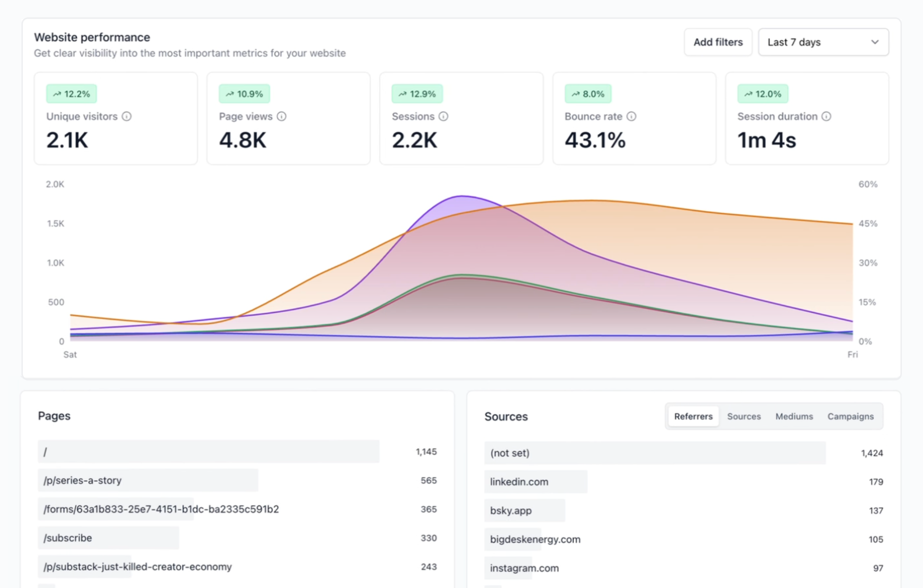Open the Last 7 days dropdown
Viewport: 923px width, 588px height.
coord(823,42)
